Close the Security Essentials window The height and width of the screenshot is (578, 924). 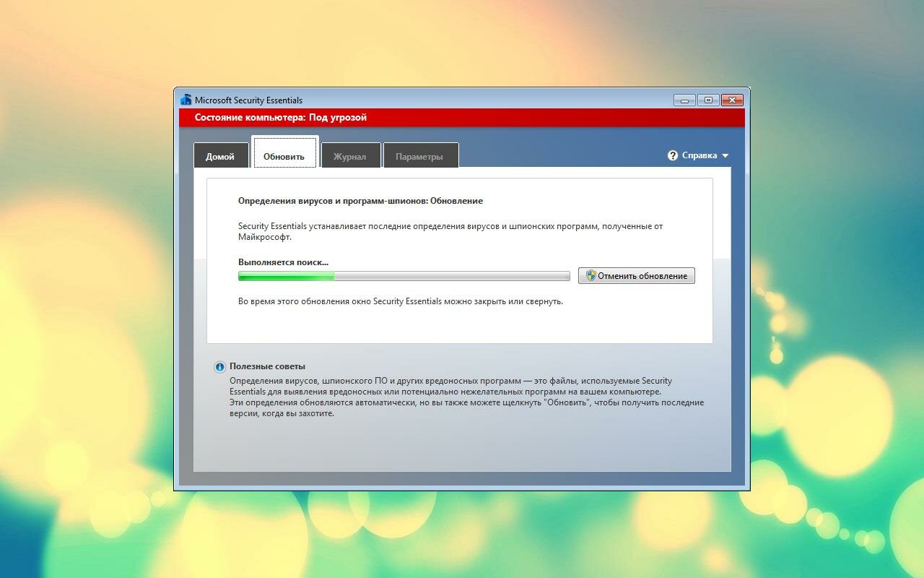[732, 100]
